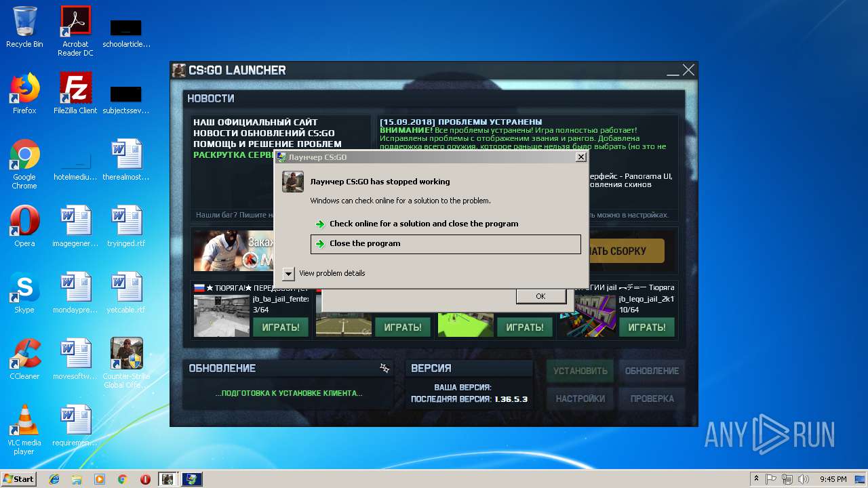Open tryinged.rtf document

126,226
